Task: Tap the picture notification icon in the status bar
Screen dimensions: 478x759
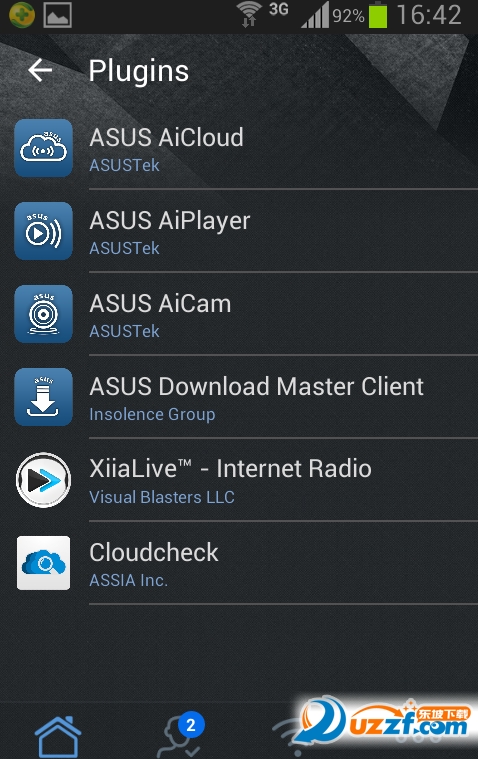Action: click(58, 15)
